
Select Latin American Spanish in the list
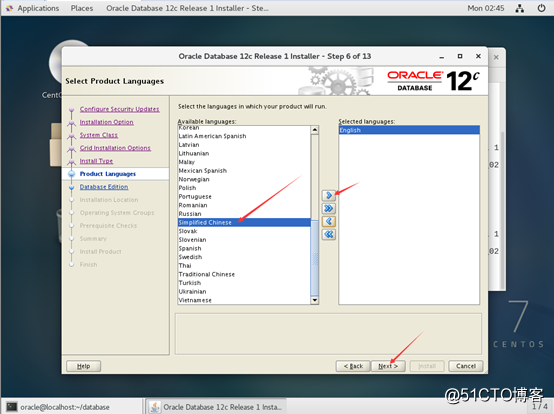tap(244, 136)
